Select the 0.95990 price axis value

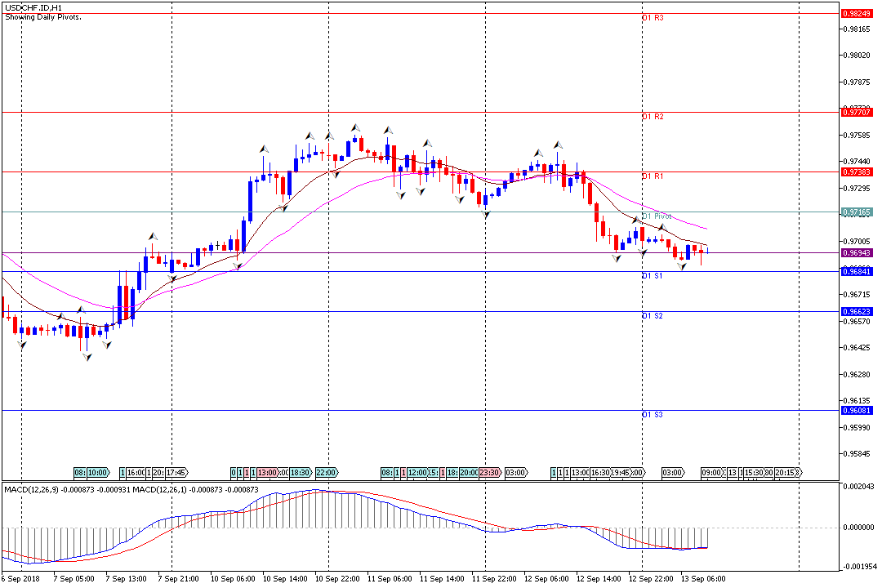857,428
